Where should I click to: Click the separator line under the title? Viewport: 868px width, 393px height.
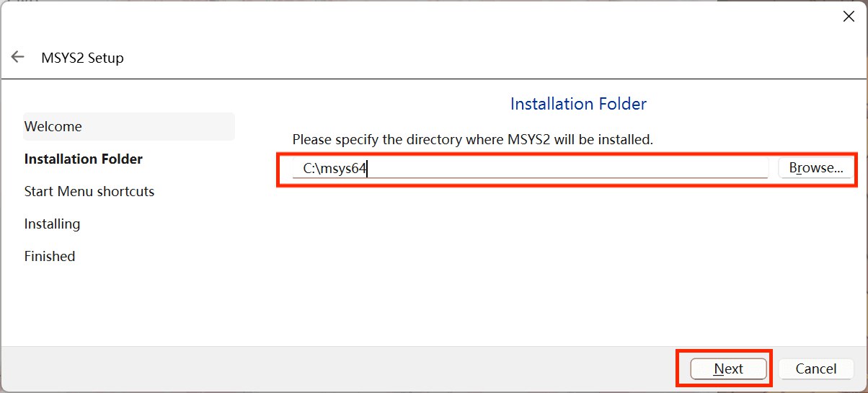(433, 78)
